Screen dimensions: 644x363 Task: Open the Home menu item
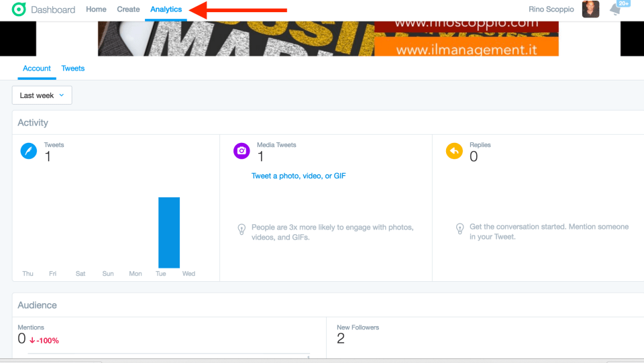[96, 9]
